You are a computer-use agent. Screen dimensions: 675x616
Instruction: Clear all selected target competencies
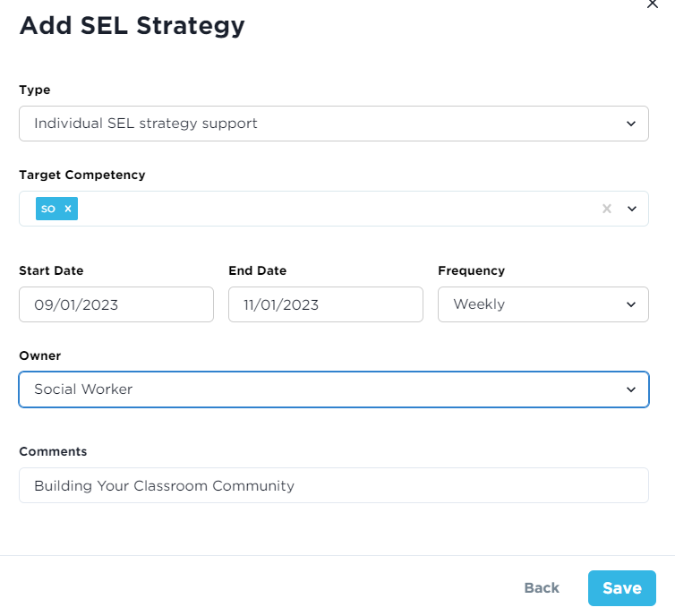[607, 209]
